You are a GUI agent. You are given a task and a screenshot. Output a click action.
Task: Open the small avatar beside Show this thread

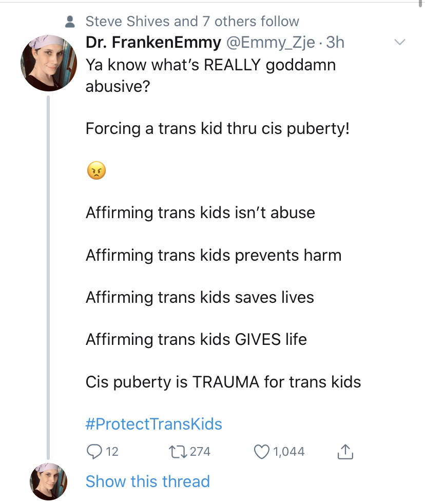pos(49,481)
